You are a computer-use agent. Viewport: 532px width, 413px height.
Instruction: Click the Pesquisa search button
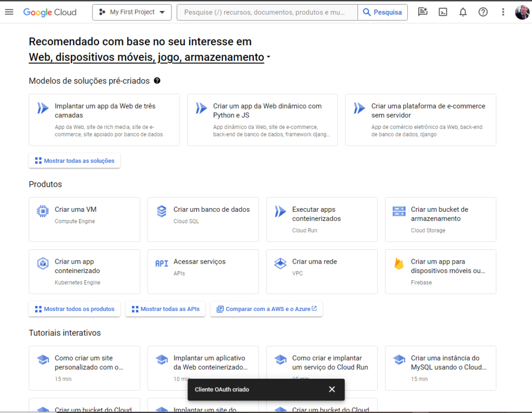(382, 12)
